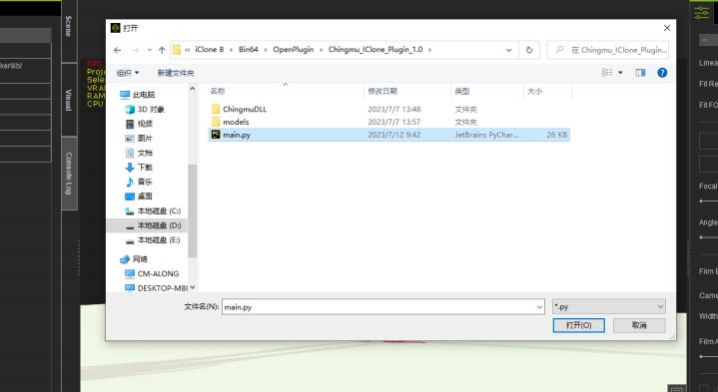Viewport: 718px width, 392px height.
Task: Sort files by 类型 column
Action: pyautogui.click(x=462, y=91)
